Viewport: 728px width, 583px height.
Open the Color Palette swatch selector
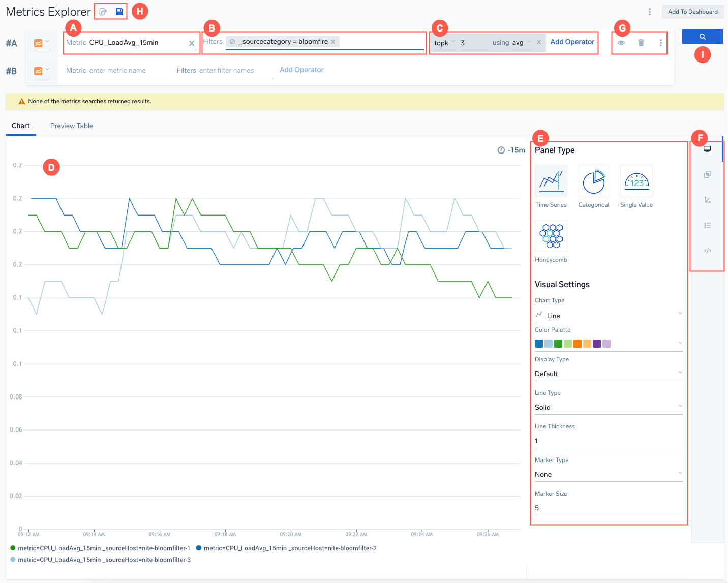tap(608, 344)
